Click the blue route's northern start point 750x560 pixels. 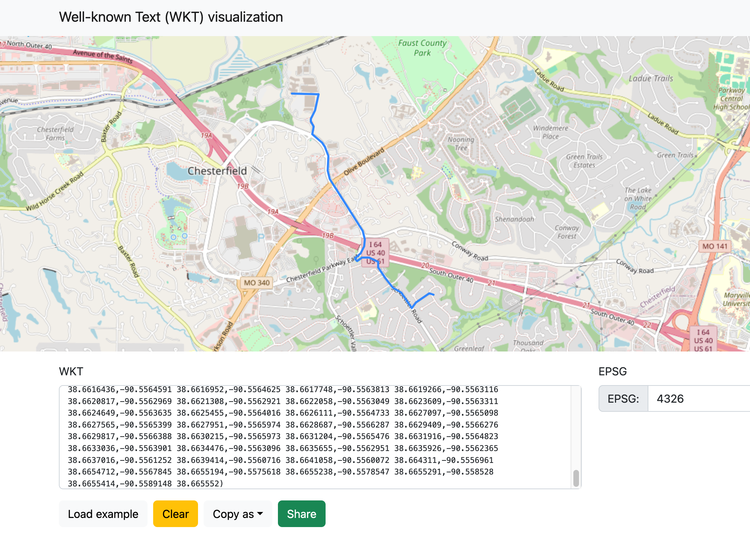pos(292,94)
